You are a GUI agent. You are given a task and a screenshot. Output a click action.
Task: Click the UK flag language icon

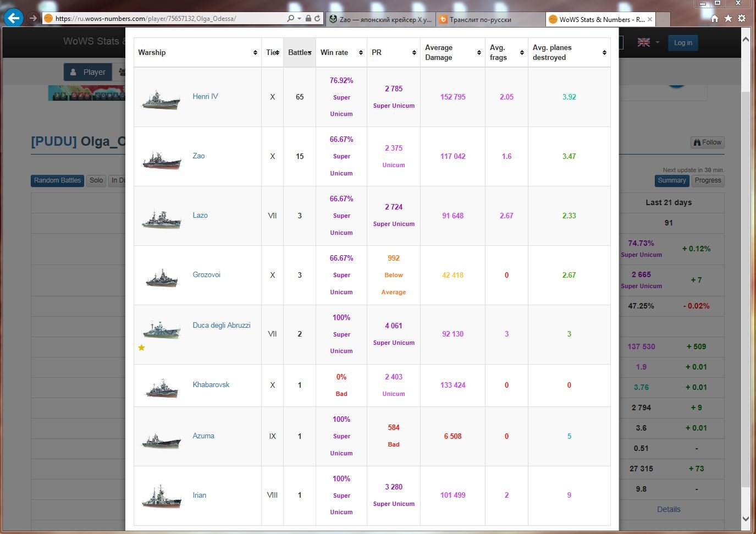point(644,42)
